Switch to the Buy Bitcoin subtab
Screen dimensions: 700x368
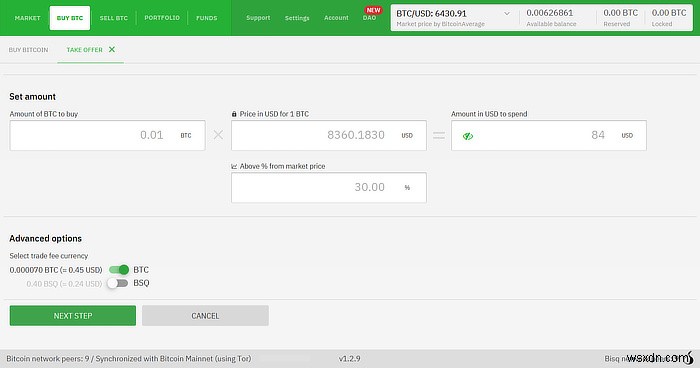(28, 50)
